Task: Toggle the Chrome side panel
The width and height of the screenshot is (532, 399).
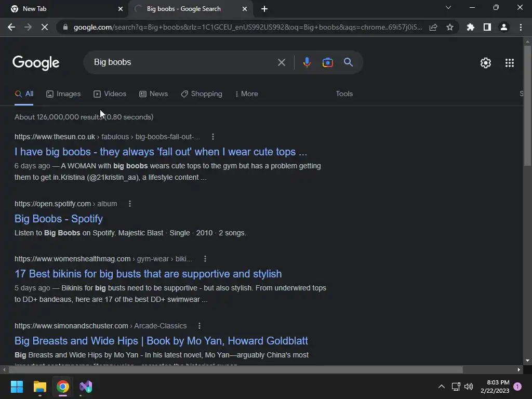Action: (x=487, y=27)
